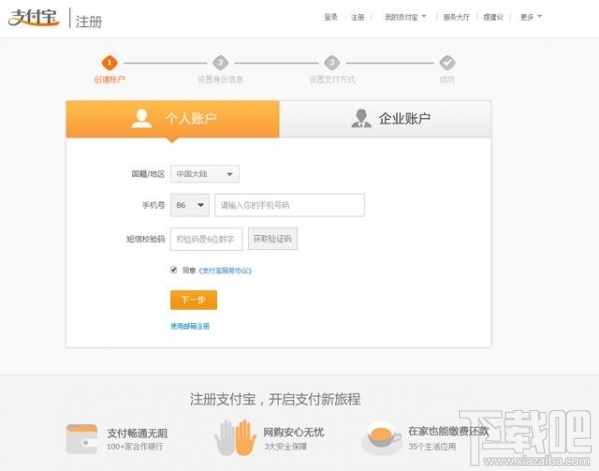The width and height of the screenshot is (599, 471).
Task: Open the 《支付宝服务协议》 link
Action: click(x=225, y=270)
